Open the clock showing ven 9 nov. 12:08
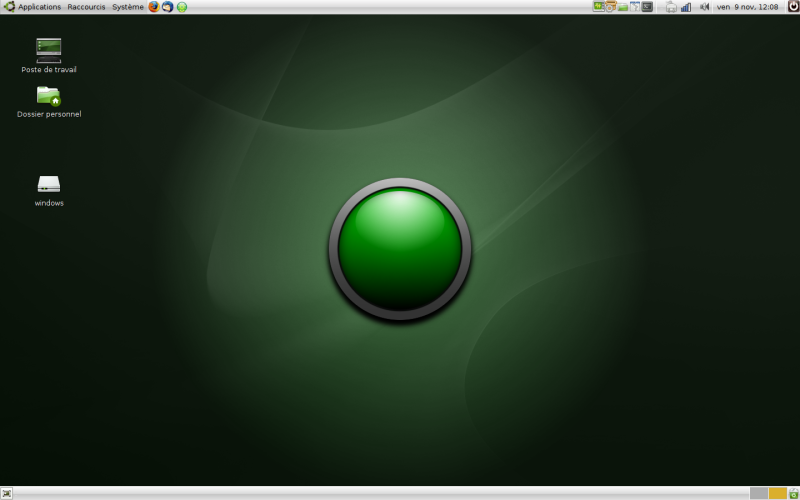This screenshot has height=500, width=800. click(747, 7)
